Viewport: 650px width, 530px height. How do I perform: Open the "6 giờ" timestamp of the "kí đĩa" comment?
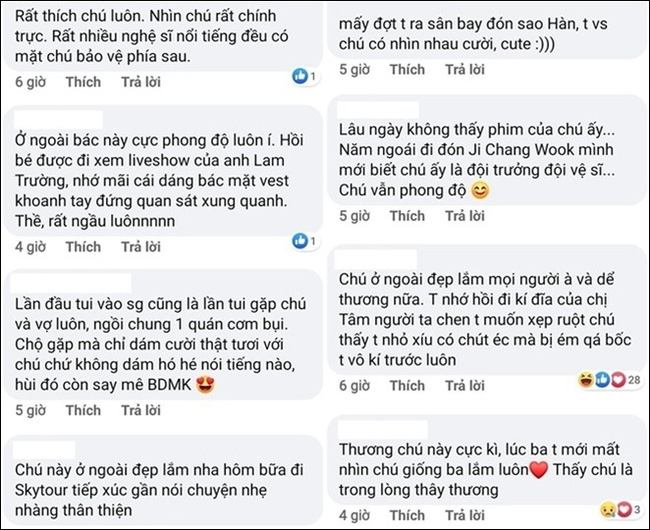point(355,386)
